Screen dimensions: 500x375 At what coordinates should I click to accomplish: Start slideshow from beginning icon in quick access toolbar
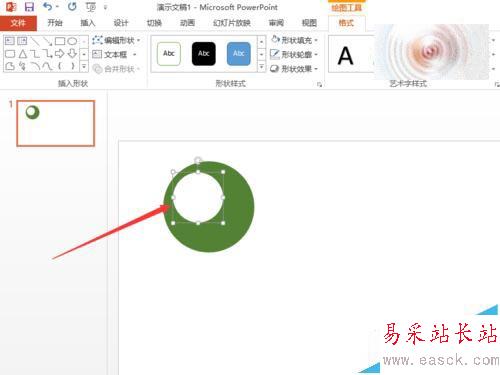[90, 7]
